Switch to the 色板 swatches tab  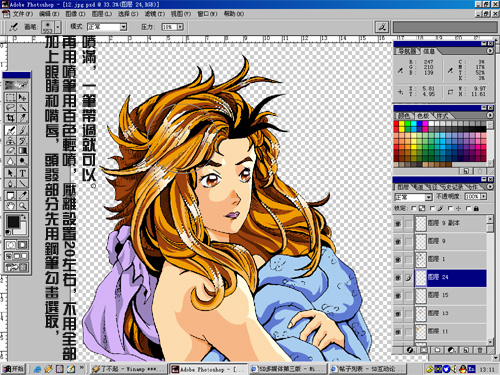click(x=423, y=116)
